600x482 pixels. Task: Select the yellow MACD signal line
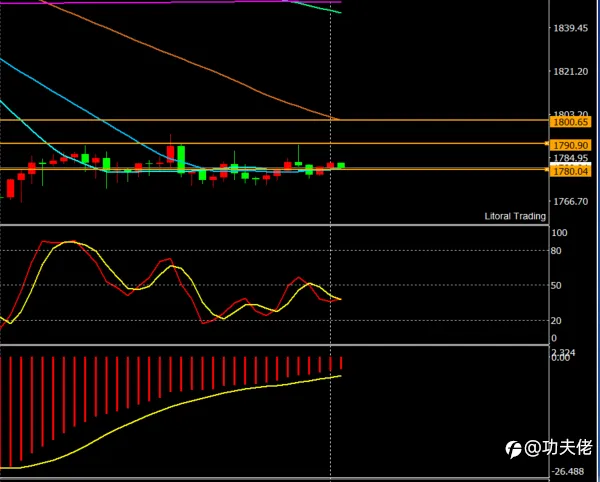tap(172, 407)
